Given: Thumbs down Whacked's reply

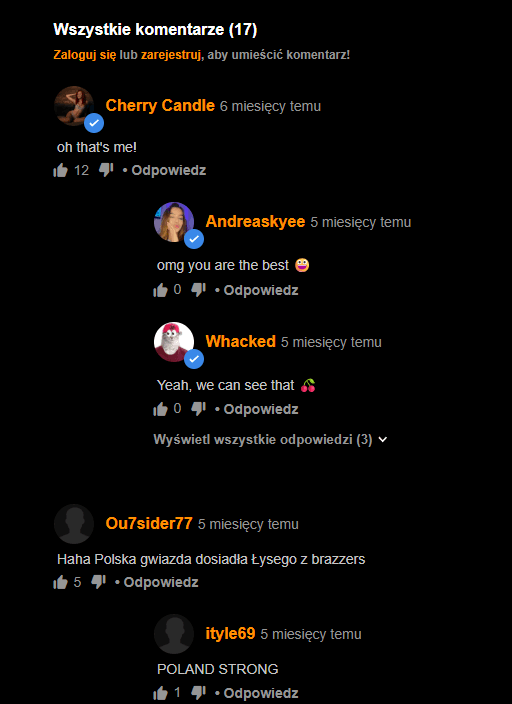Looking at the screenshot, I should point(199,409).
